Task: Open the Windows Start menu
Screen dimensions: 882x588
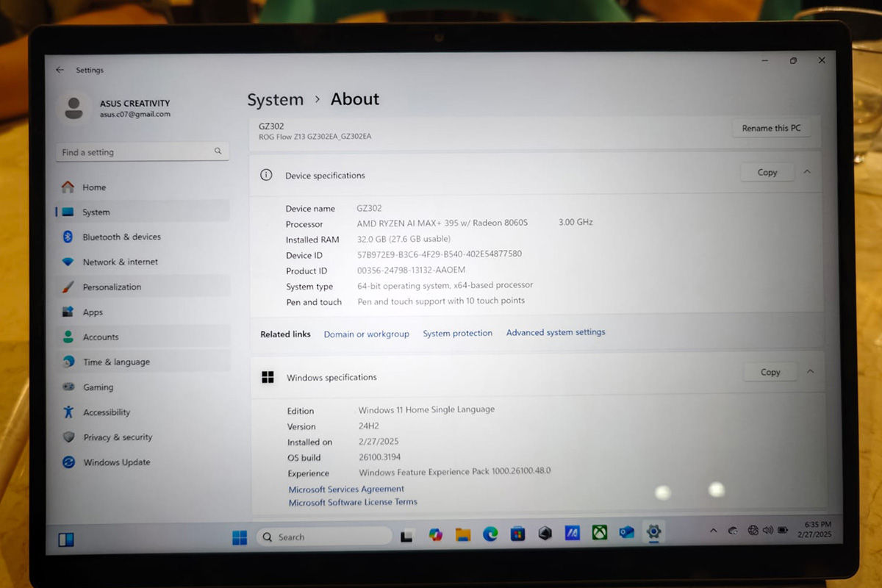Action: pyautogui.click(x=240, y=537)
